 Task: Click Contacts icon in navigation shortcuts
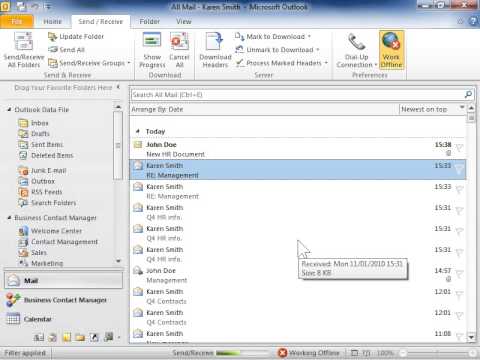[x=39, y=337]
